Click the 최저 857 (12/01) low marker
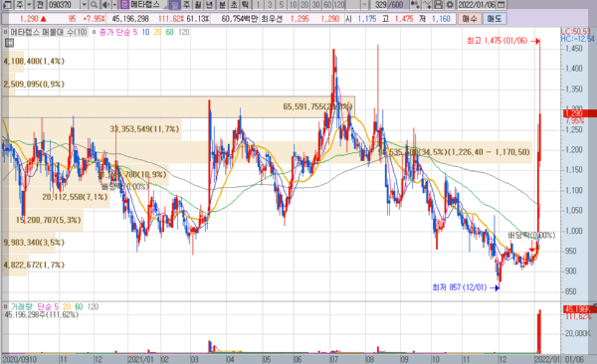 coord(466,287)
